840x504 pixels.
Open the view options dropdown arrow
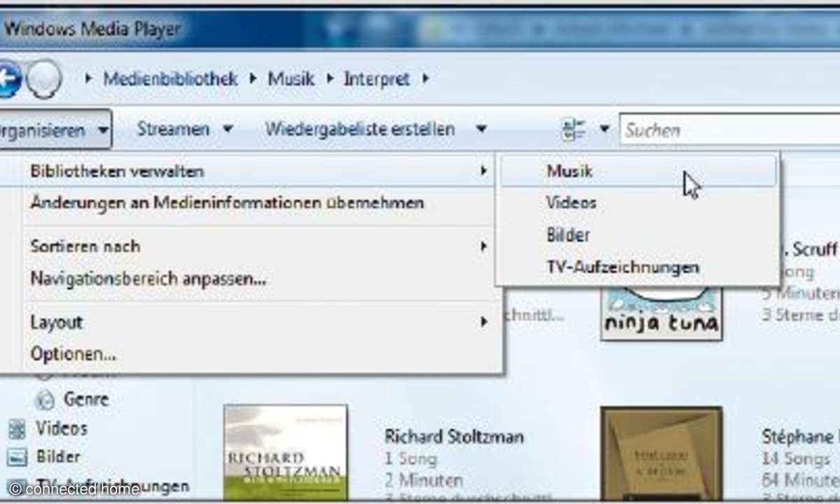(605, 129)
